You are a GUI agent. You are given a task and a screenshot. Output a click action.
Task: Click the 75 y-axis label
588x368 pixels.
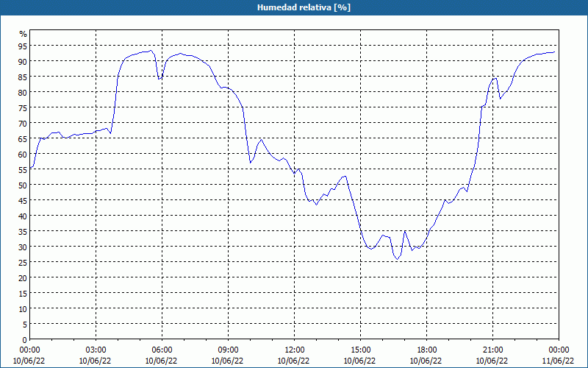click(23, 107)
